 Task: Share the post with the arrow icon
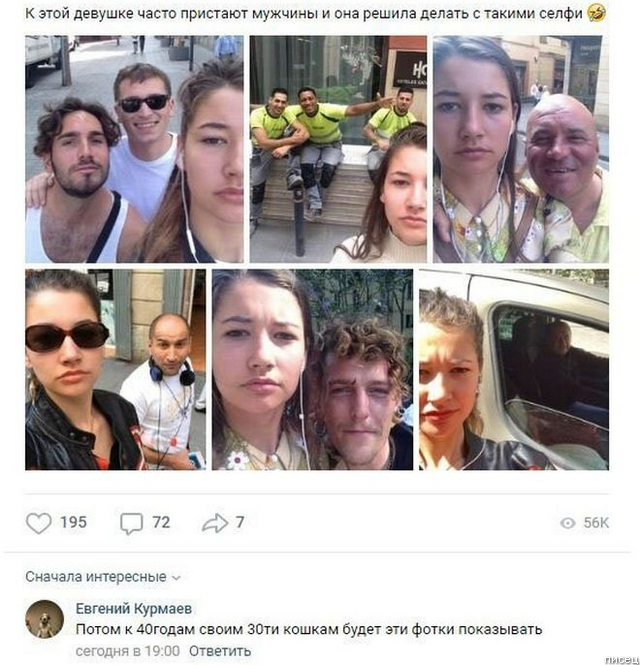click(215, 522)
